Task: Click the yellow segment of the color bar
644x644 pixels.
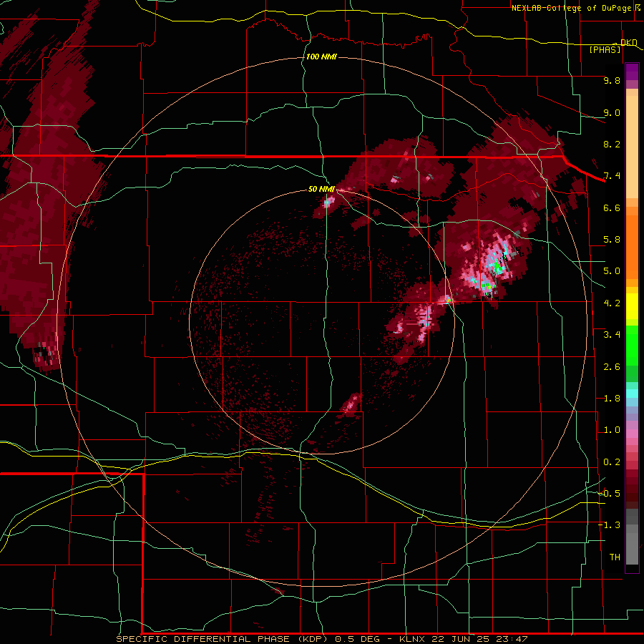Action: (632, 306)
